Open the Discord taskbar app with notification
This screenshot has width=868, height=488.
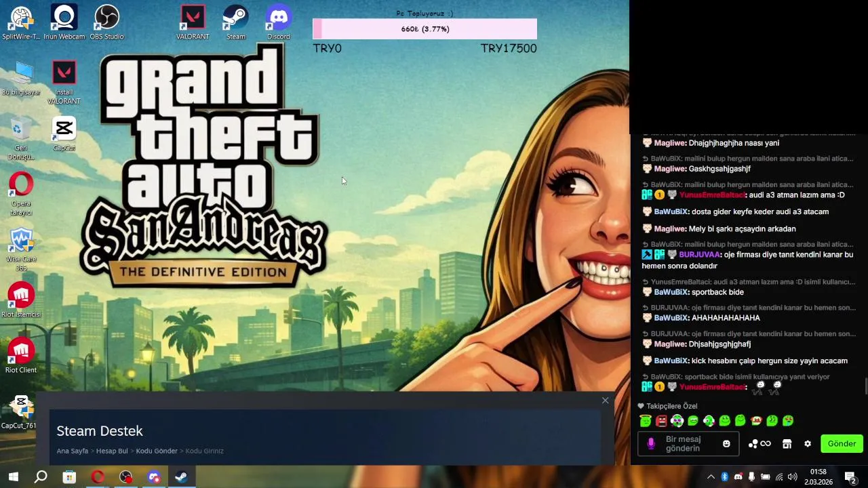pos(154,477)
